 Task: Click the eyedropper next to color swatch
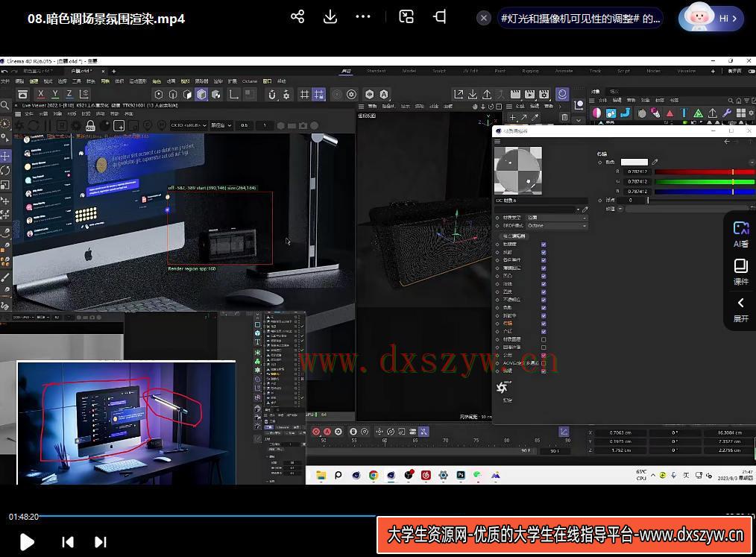tap(655, 162)
